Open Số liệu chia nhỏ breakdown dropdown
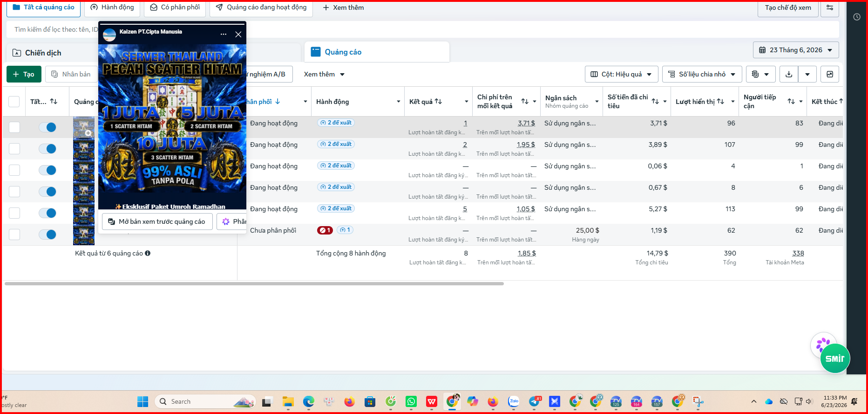 (x=702, y=74)
